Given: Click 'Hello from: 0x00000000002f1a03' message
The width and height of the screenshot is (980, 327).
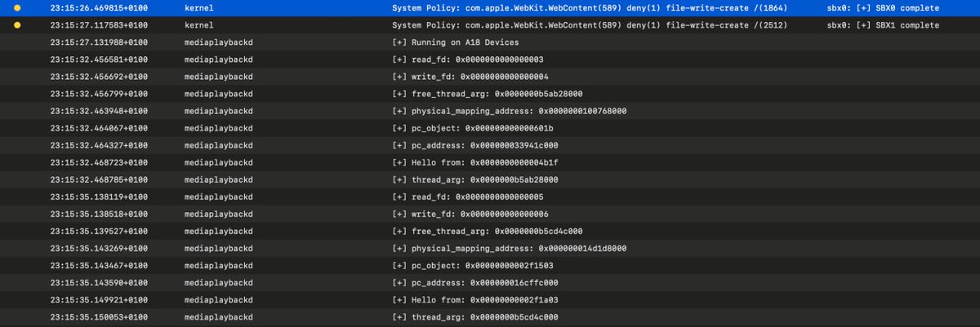Looking at the screenshot, I should (475, 299).
